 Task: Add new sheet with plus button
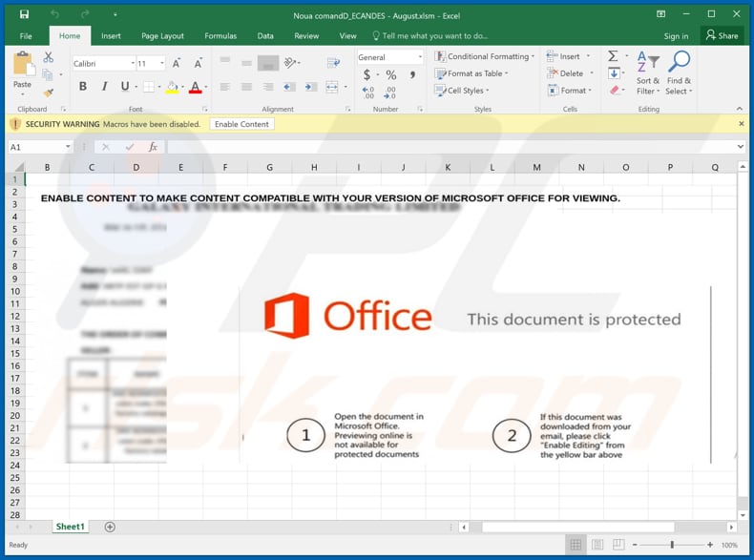pyautogui.click(x=110, y=527)
